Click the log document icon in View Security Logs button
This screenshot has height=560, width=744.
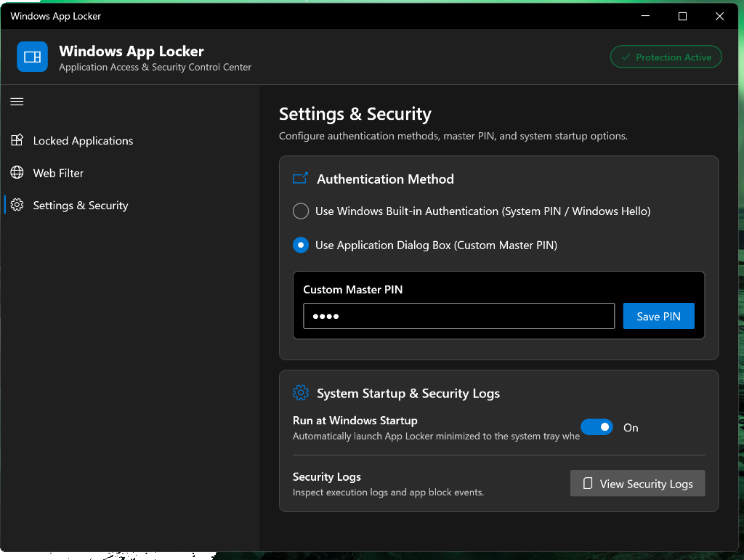click(587, 483)
